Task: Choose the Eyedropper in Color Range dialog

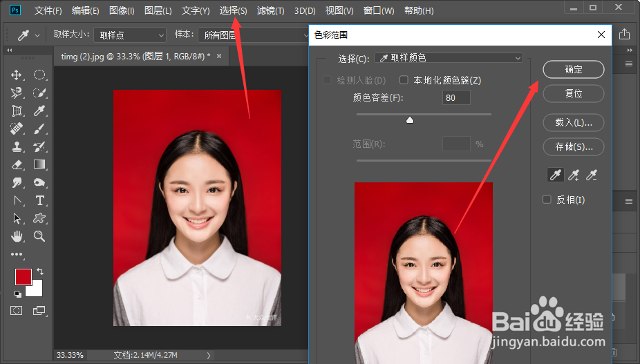Action: (555, 175)
